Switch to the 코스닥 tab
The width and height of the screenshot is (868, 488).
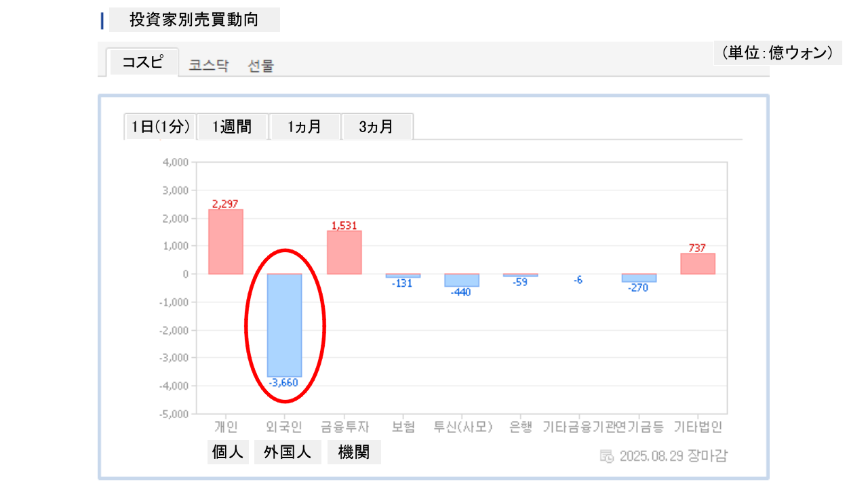coord(209,66)
